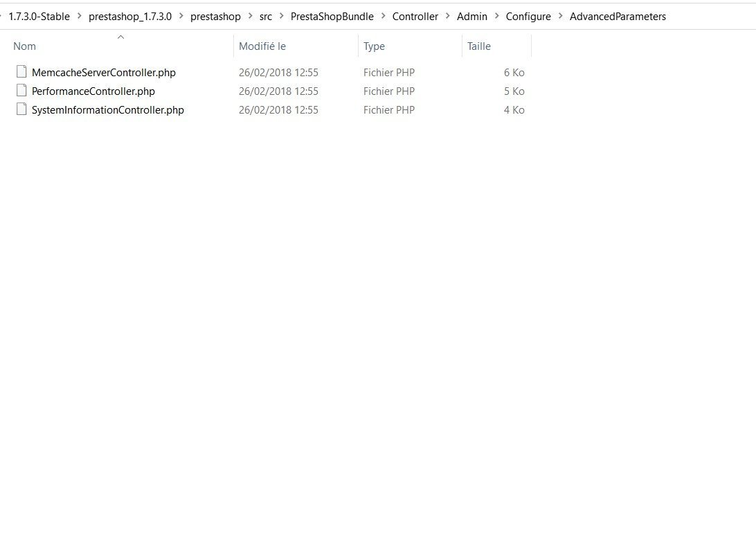Click modified date of MemcacheServerController.php
Viewport: 756px width, 543px height.
(279, 72)
